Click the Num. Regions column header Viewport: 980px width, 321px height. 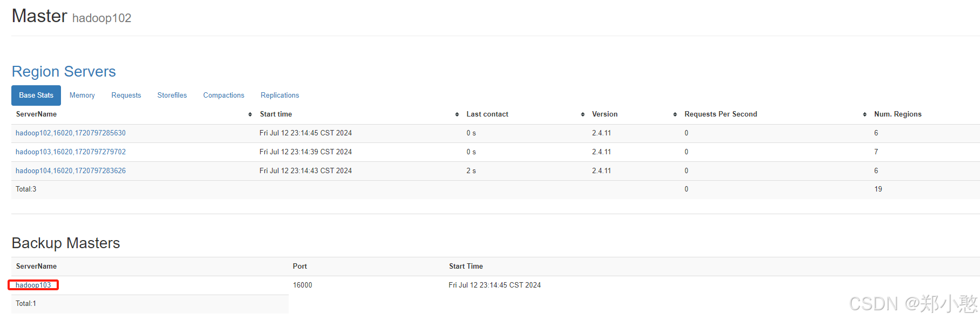click(x=897, y=114)
